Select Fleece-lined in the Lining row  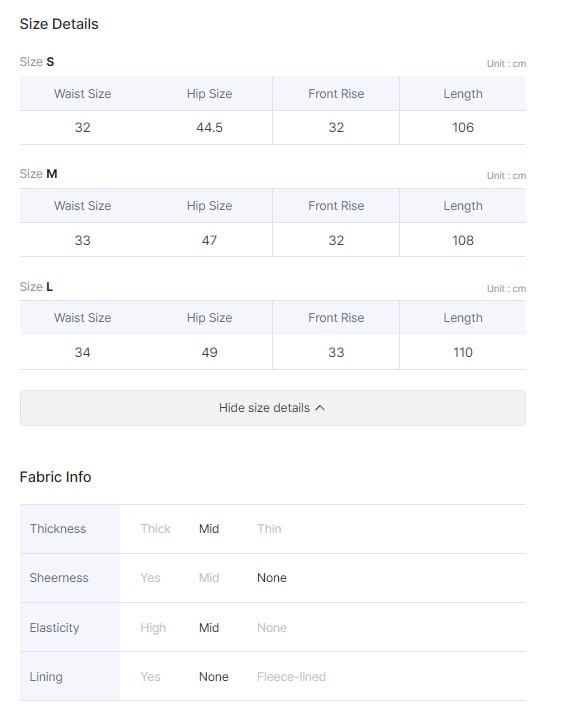click(291, 677)
